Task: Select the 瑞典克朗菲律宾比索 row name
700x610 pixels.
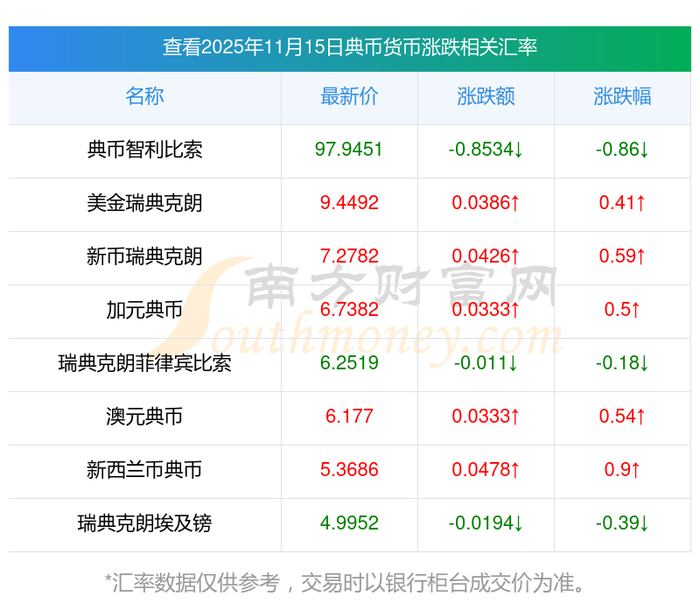Action: tap(144, 363)
